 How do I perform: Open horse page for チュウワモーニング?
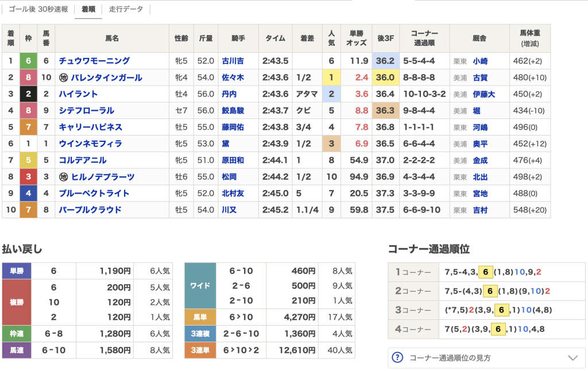[x=95, y=61]
